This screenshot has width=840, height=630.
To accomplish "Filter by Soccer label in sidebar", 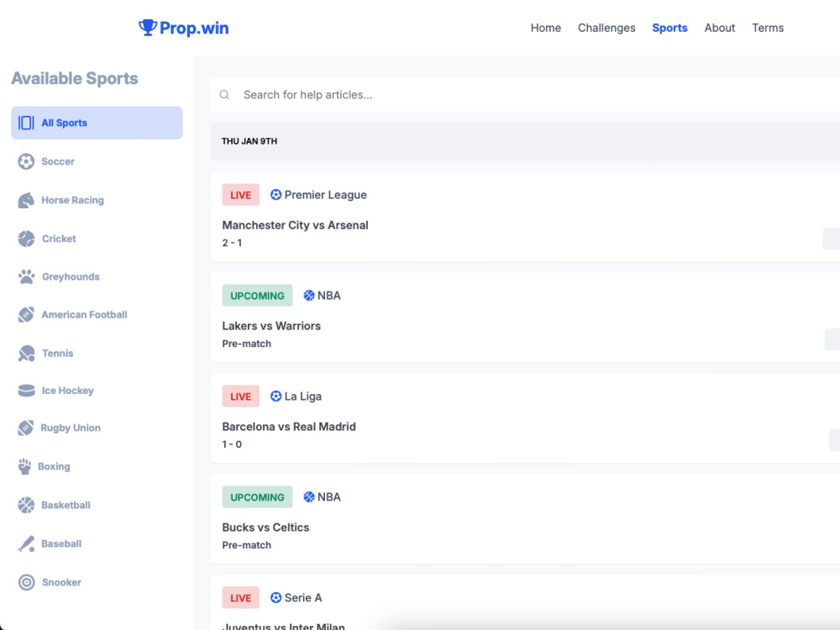I will point(58,161).
